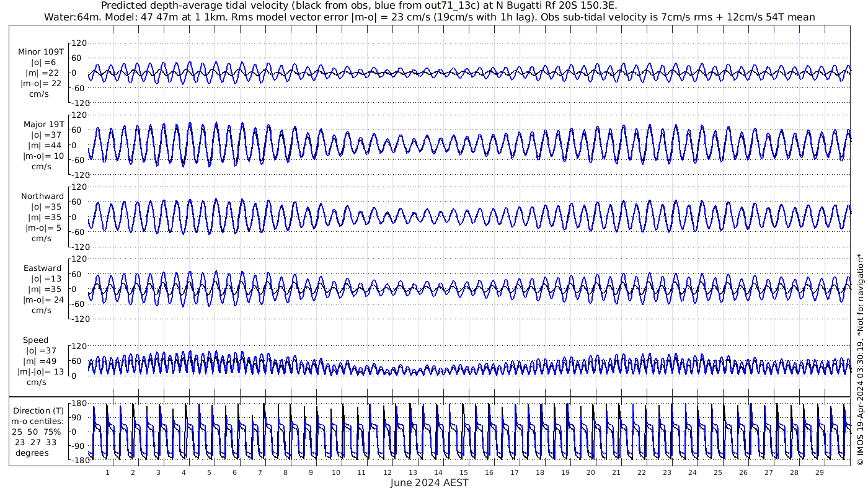Select the "Eastward" panel label
Viewport: 868px width, 496px height.
[43, 268]
